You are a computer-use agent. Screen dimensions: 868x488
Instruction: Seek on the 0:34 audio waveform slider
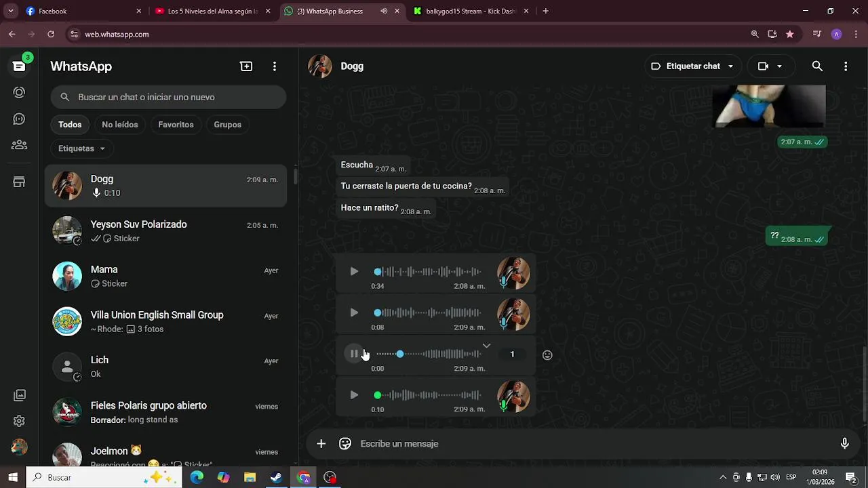tap(429, 272)
